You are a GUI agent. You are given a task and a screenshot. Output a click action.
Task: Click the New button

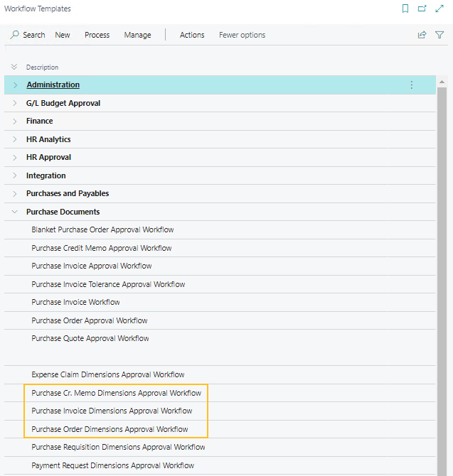point(63,35)
